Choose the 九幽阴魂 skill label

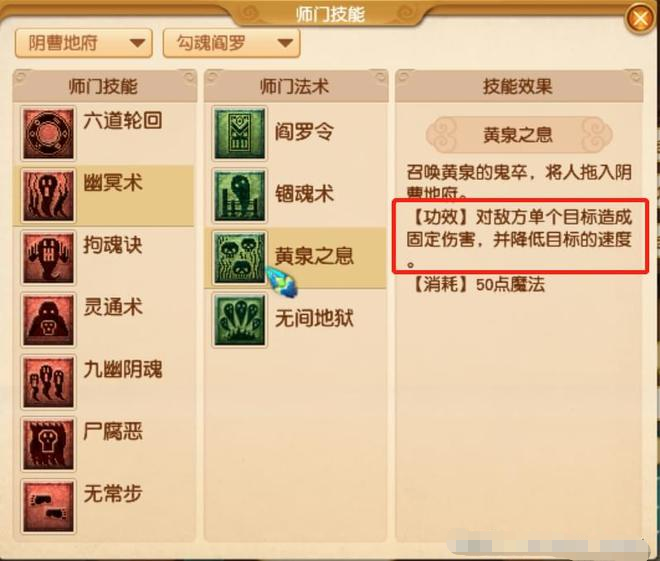[122, 369]
